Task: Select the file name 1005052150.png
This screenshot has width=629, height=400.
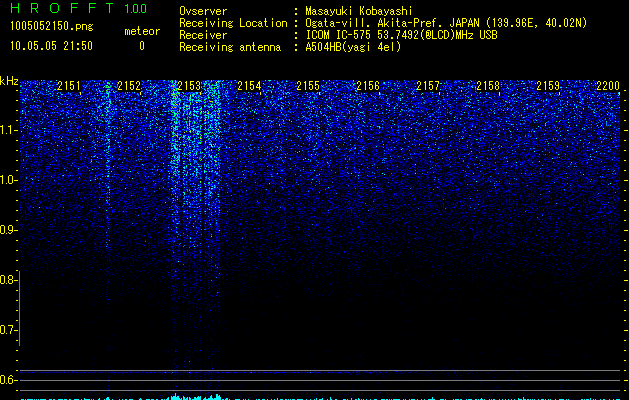Action: click(x=52, y=26)
